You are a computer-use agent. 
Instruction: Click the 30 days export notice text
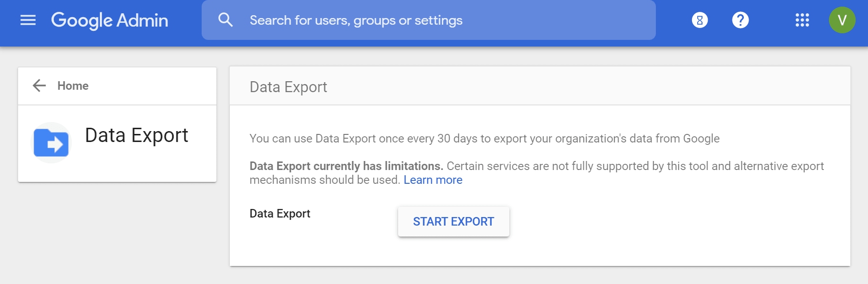[484, 139]
